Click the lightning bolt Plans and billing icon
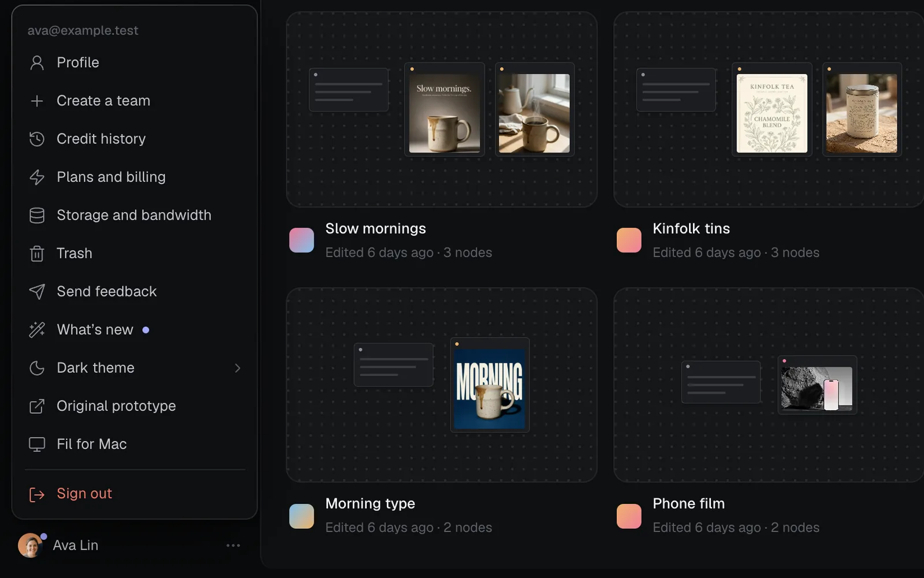This screenshot has width=924, height=578. pyautogui.click(x=37, y=177)
